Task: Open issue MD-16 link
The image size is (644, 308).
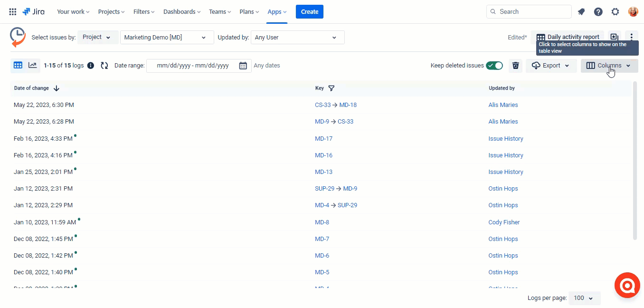Action: coord(323,155)
